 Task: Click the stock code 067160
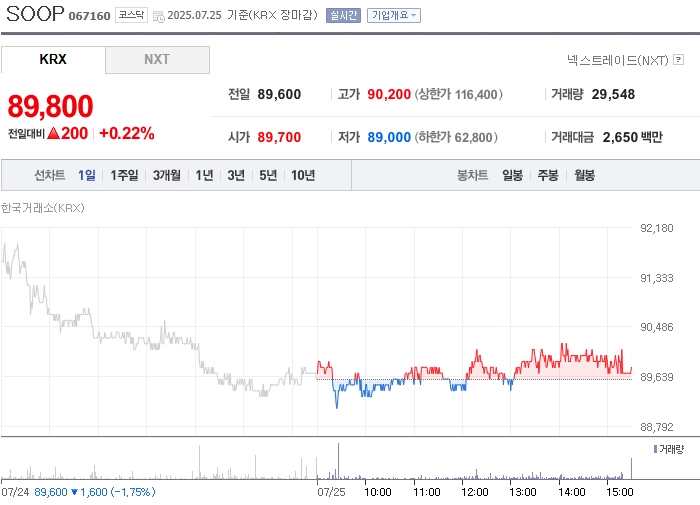tap(89, 16)
